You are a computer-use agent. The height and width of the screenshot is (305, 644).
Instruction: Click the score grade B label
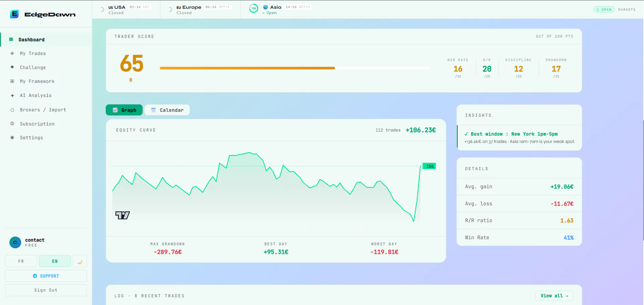click(131, 80)
